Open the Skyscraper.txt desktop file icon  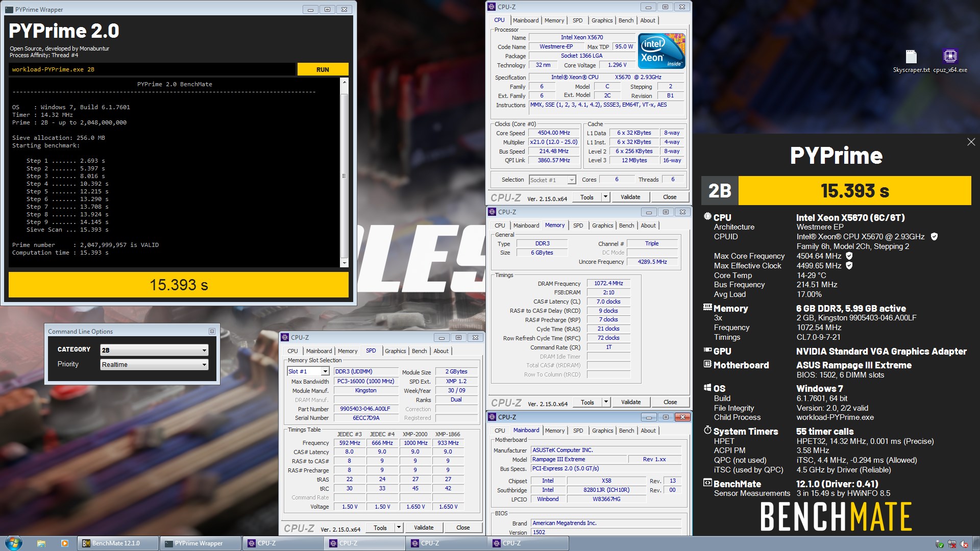coord(911,61)
